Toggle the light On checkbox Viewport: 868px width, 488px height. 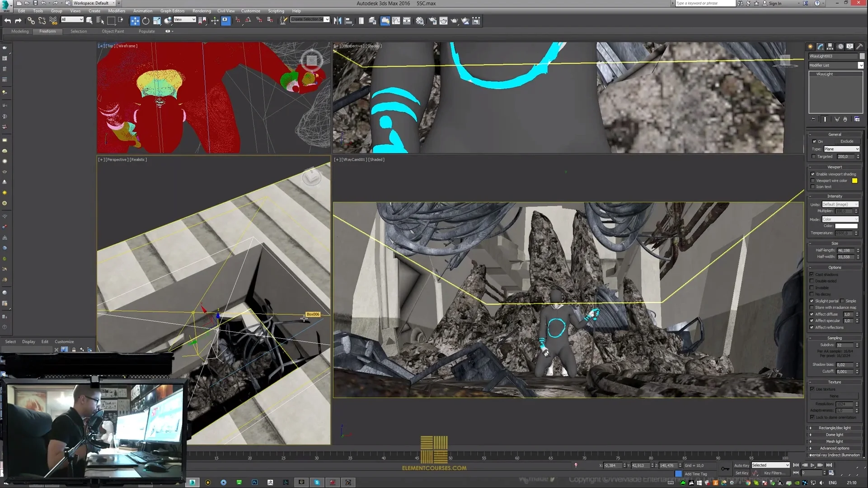pyautogui.click(x=814, y=142)
